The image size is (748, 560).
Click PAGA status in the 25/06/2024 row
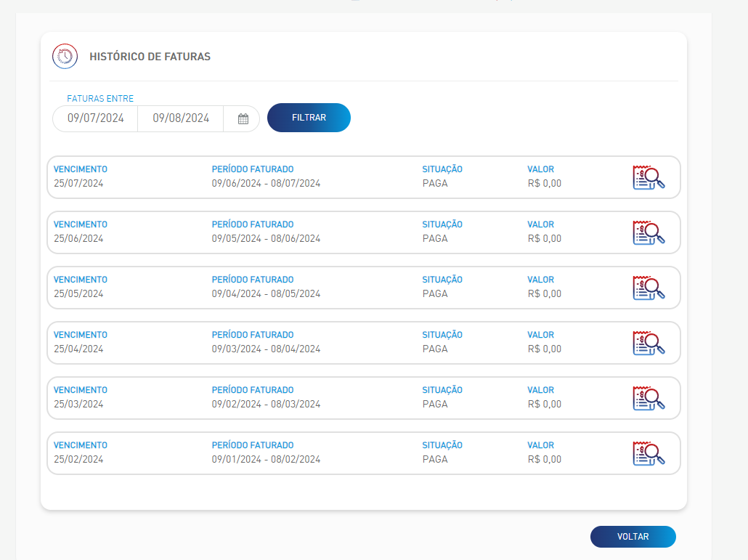(x=435, y=239)
